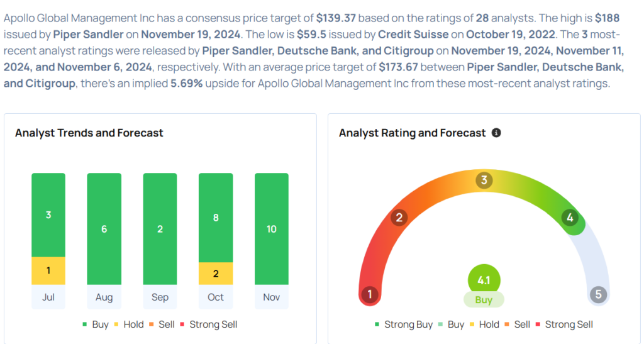Select the green gauge marker 4

(x=570, y=218)
